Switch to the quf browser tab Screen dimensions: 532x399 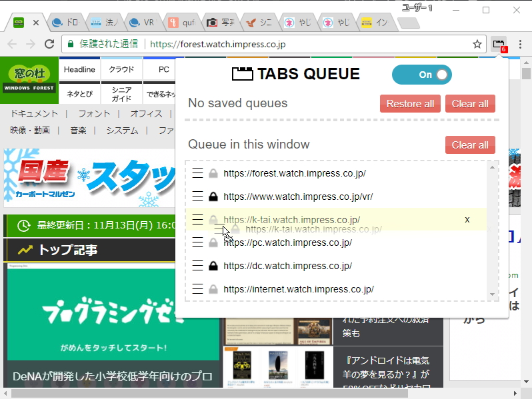182,23
